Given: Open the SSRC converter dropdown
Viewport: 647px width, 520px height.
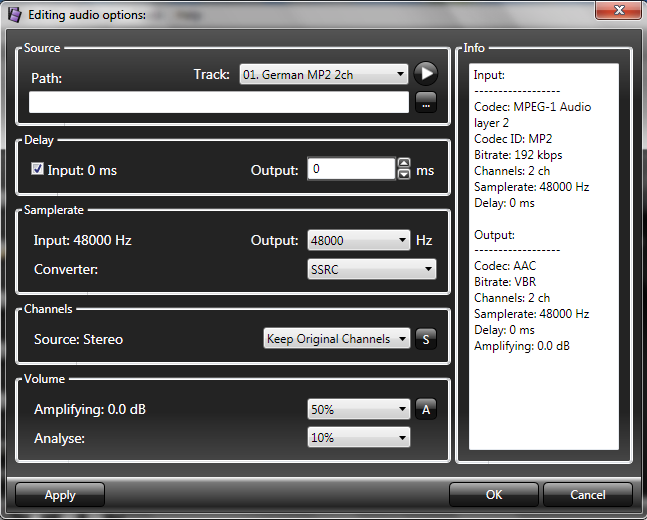Looking at the screenshot, I should pos(371,269).
